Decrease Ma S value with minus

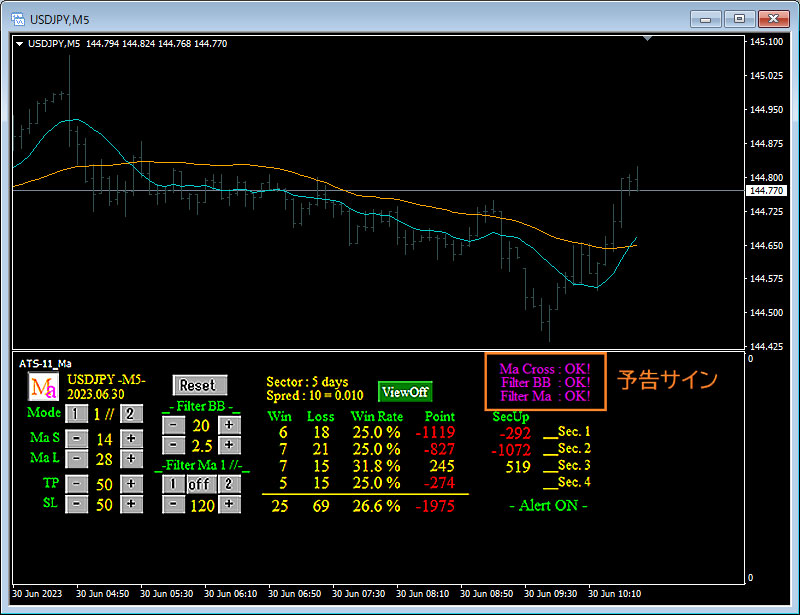click(x=77, y=438)
